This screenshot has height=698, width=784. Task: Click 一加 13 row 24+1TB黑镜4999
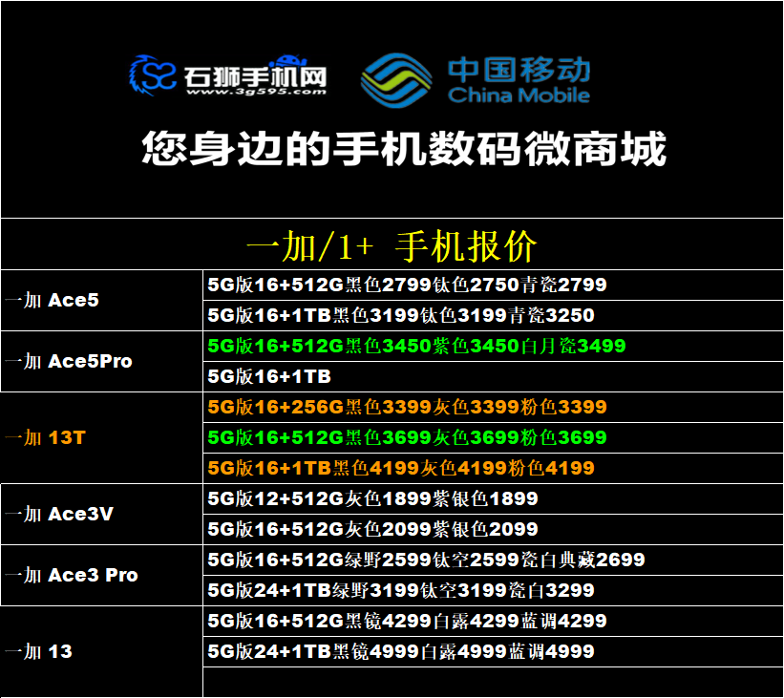(493, 651)
